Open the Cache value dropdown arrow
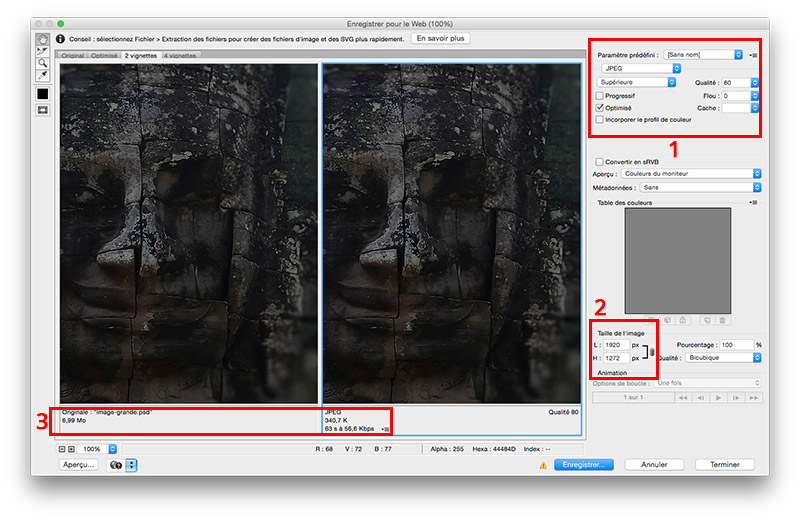This screenshot has height=520, width=800. click(x=755, y=108)
